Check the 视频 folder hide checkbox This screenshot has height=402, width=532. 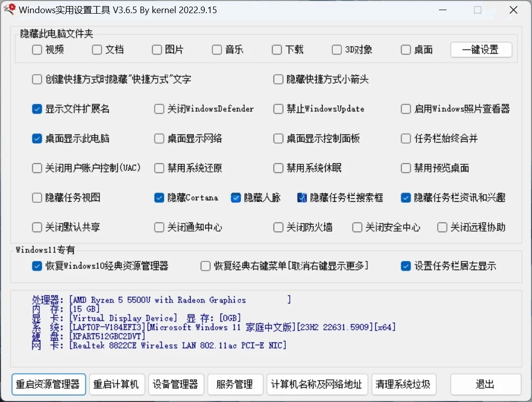click(x=37, y=50)
